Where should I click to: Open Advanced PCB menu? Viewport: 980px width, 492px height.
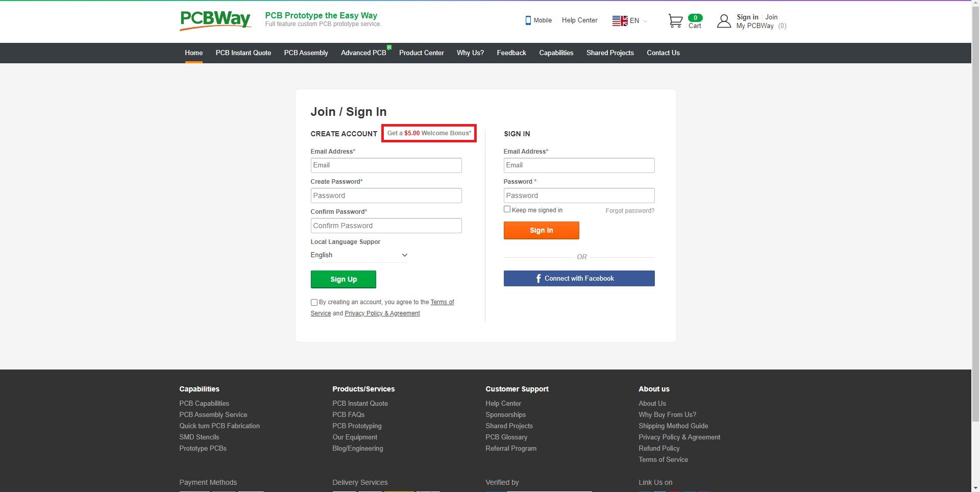click(x=363, y=53)
